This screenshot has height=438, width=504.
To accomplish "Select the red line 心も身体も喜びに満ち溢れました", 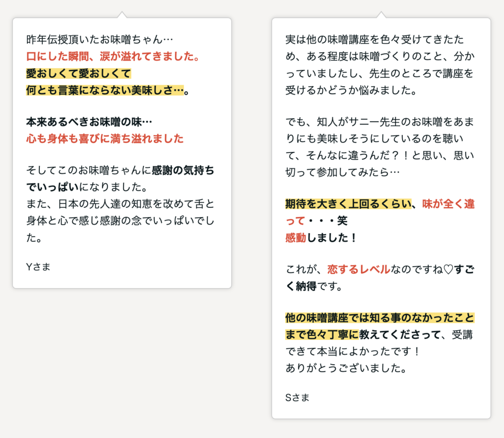I will tap(105, 138).
